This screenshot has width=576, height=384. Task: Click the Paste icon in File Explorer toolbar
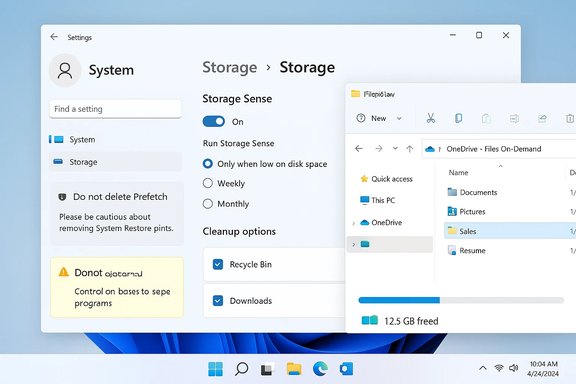pyautogui.click(x=486, y=118)
